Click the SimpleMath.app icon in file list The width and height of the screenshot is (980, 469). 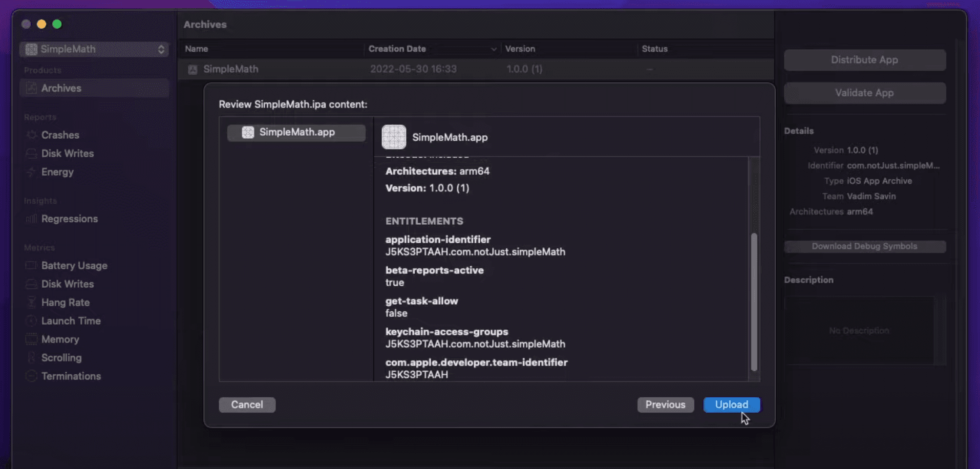point(248,133)
